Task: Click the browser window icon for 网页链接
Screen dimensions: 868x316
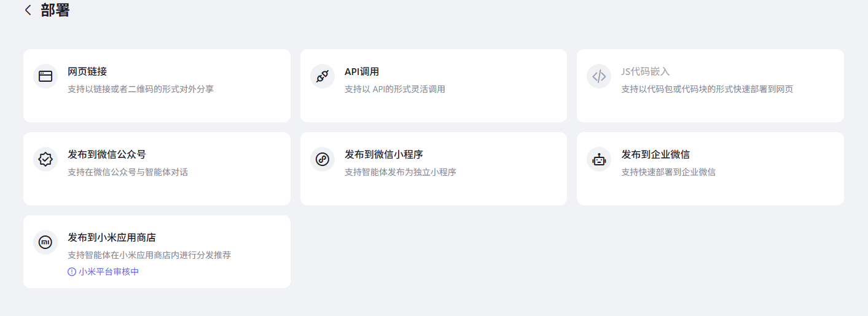Action: (x=45, y=76)
